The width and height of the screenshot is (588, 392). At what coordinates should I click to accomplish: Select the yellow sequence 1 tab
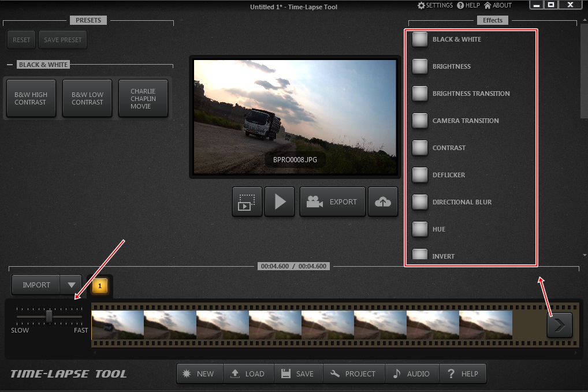[x=100, y=286]
